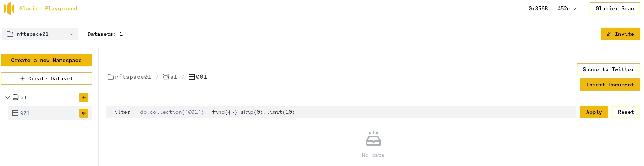Click the database icon in the a1 breadcrumb
This screenshot has height=166, width=644.
166,77
